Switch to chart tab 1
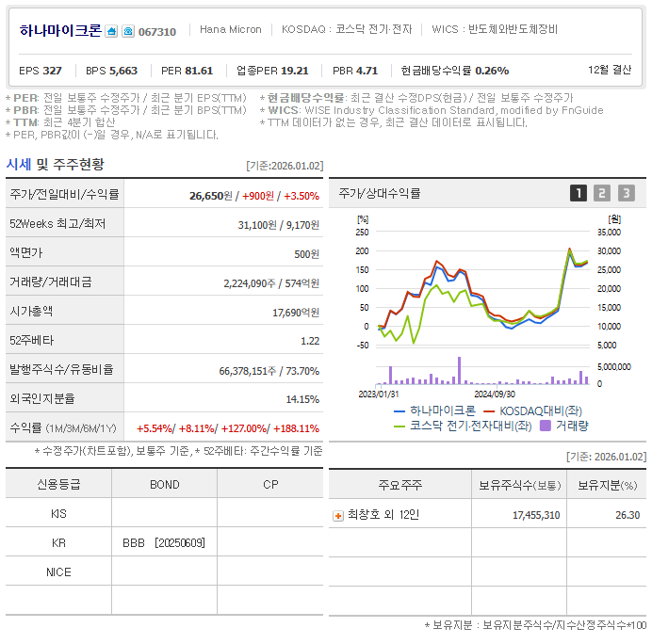The height and width of the screenshot is (644, 652). coord(578,193)
